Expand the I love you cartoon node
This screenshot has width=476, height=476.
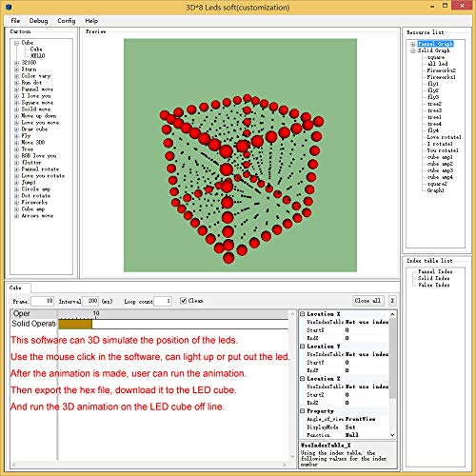click(16, 96)
